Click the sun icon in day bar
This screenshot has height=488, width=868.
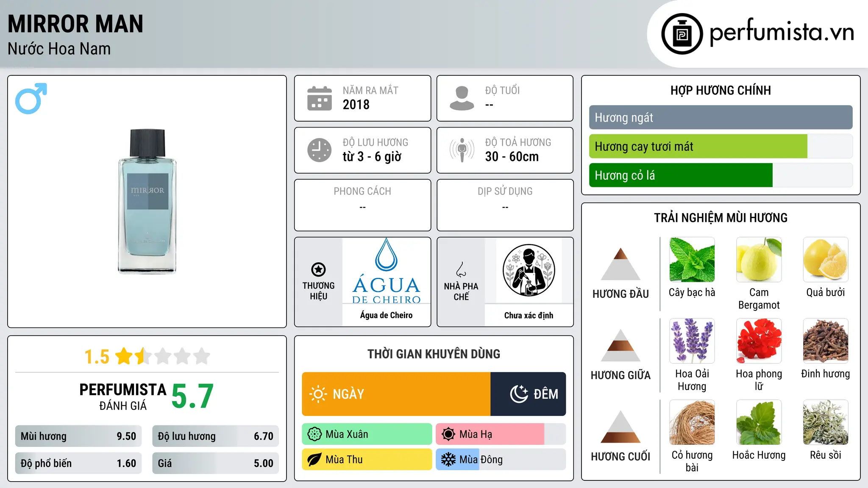(x=318, y=394)
